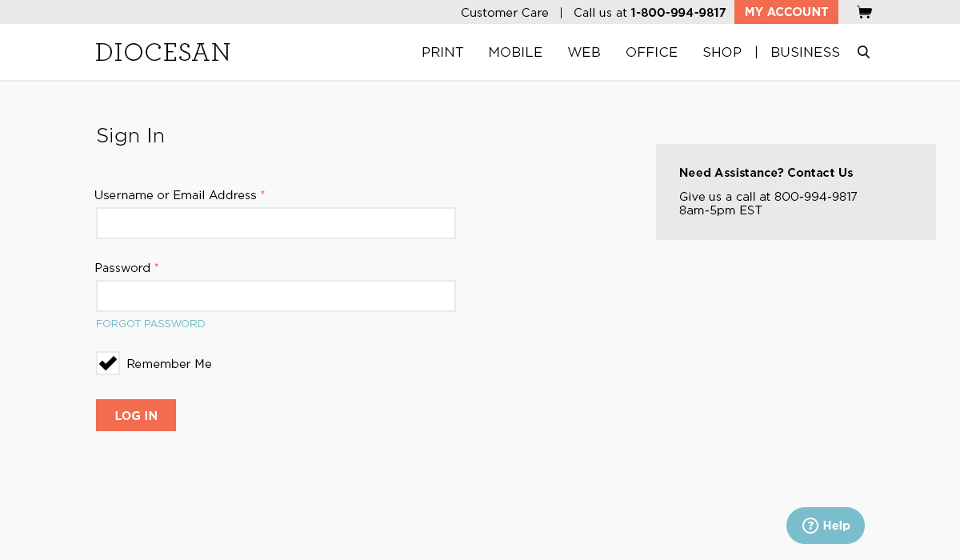Click into the Password field

coord(276,296)
